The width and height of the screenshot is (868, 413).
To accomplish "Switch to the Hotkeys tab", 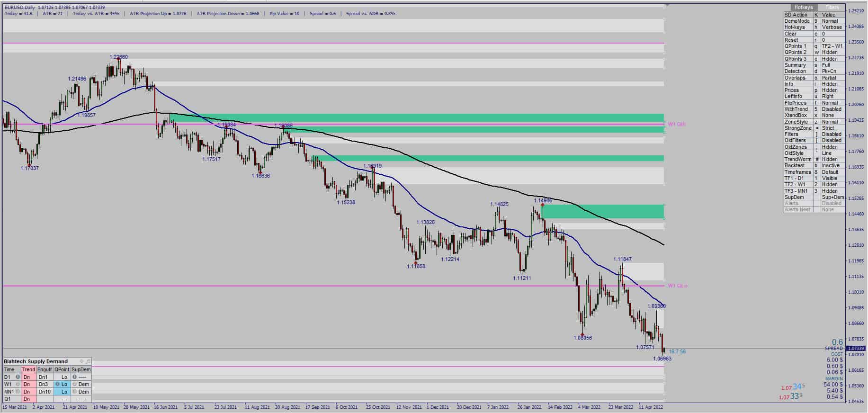I will (803, 7).
